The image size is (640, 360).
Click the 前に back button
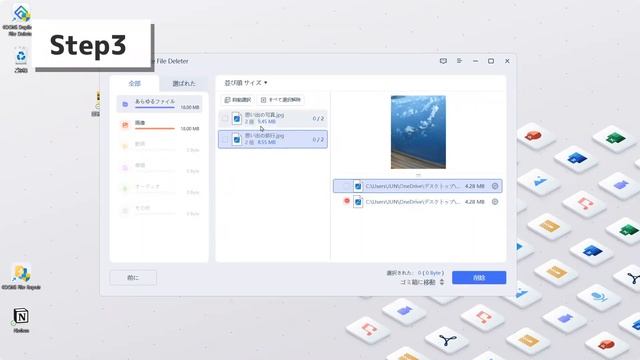(x=133, y=278)
